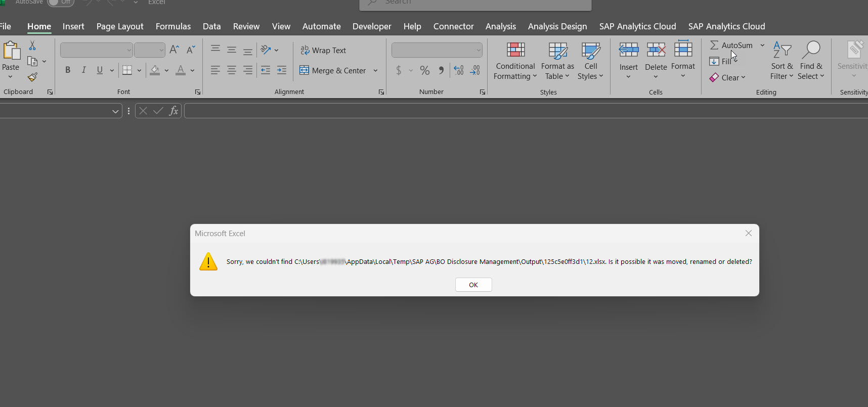Viewport: 868px width, 407px height.
Task: Toggle Bold formatting
Action: pos(68,70)
